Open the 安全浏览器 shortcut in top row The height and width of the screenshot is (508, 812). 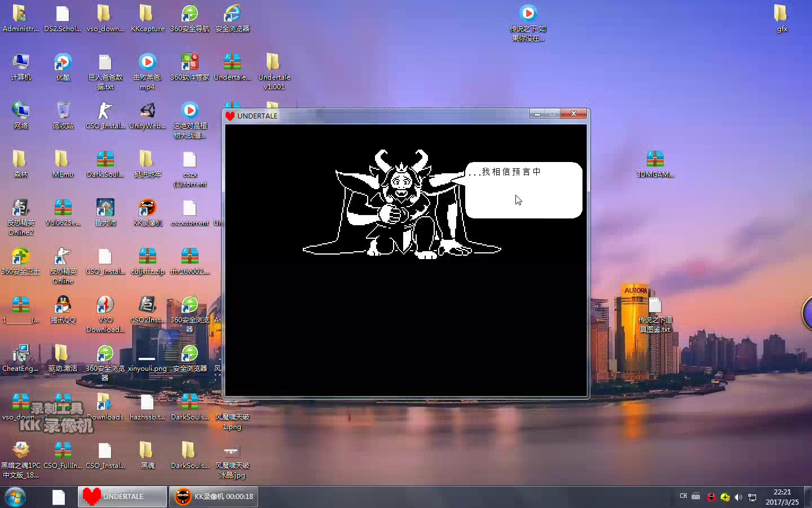tap(232, 18)
